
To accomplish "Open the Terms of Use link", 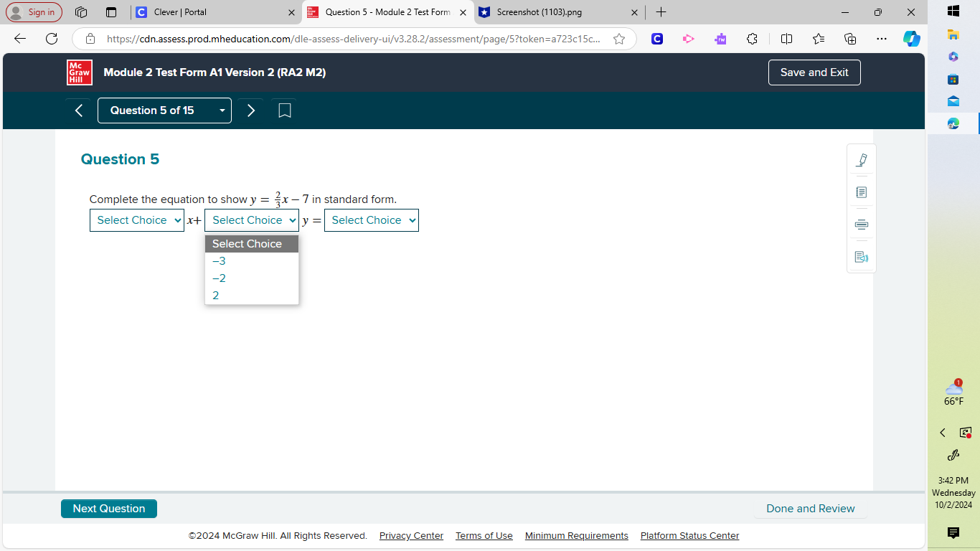I will (484, 536).
